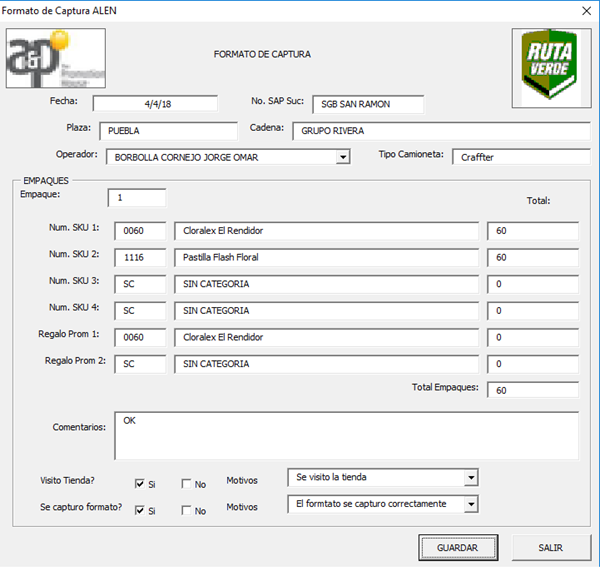
Task: Click the company logo in top-left corner
Action: pyautogui.click(x=56, y=59)
